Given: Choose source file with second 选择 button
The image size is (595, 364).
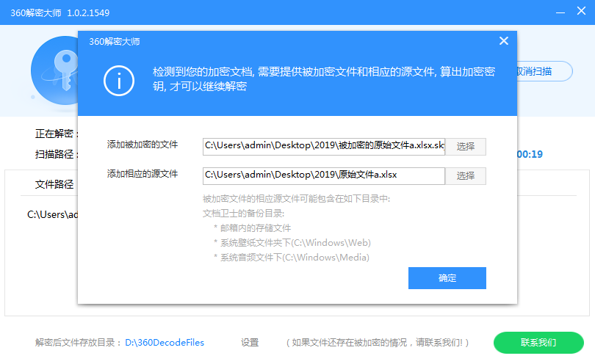Looking at the screenshot, I should [466, 176].
